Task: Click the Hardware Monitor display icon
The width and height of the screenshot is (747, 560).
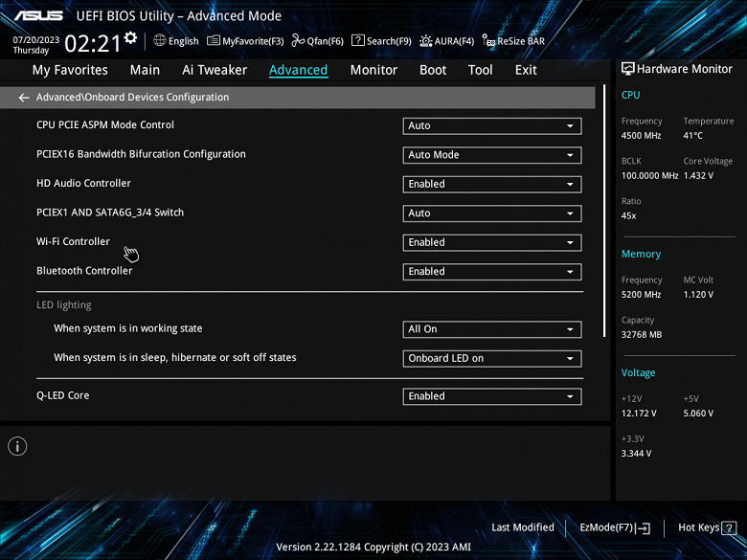Action: 628,69
